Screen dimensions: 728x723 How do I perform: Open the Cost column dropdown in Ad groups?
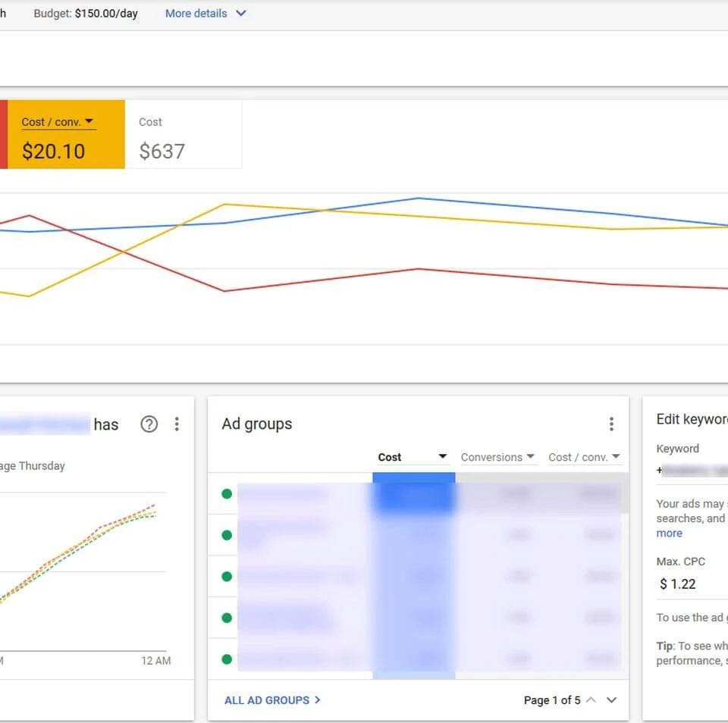pos(413,457)
